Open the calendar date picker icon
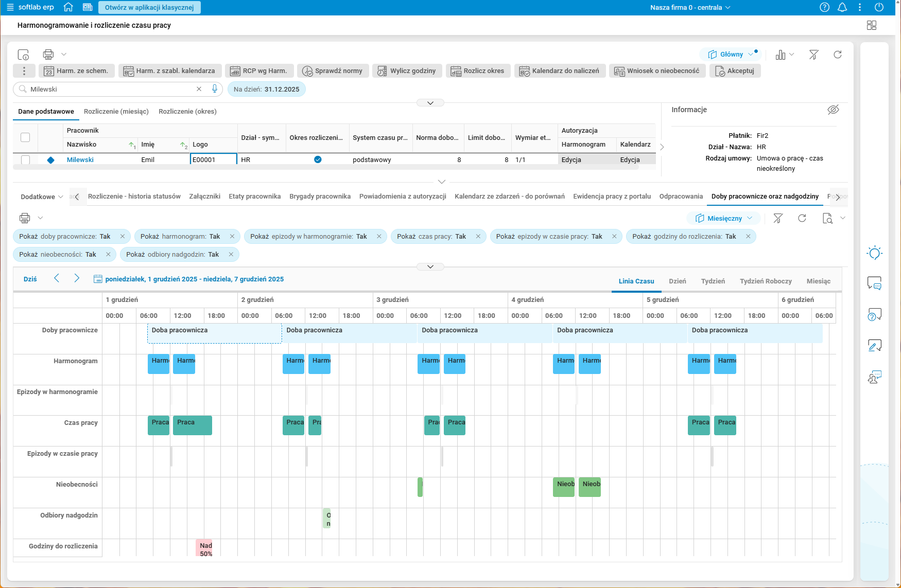The width and height of the screenshot is (901, 588). (x=98, y=279)
